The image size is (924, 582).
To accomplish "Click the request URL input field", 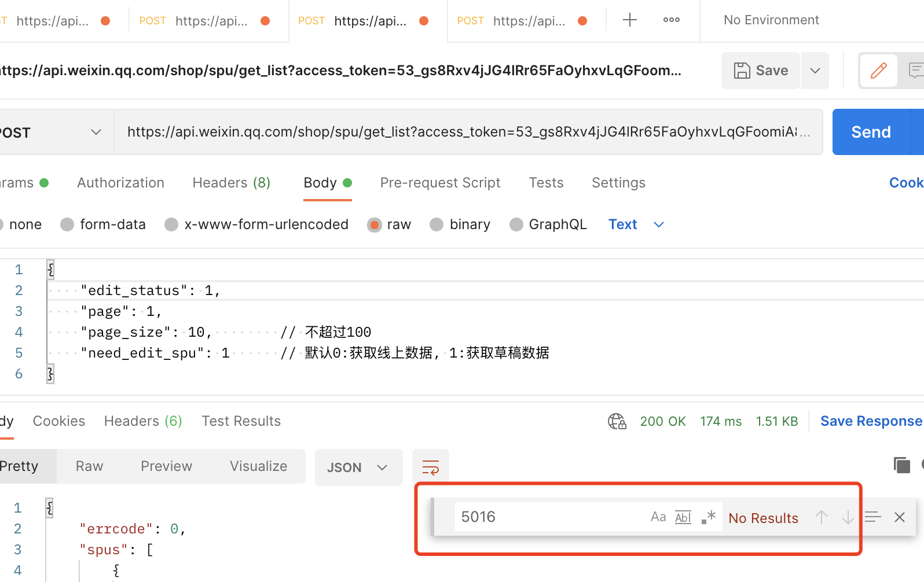I will (468, 132).
